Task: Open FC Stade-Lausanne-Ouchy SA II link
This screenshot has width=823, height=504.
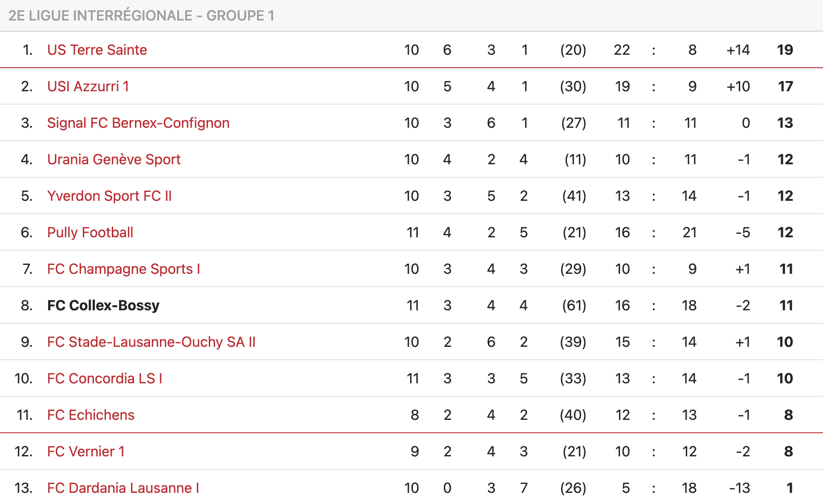Action: (151, 342)
